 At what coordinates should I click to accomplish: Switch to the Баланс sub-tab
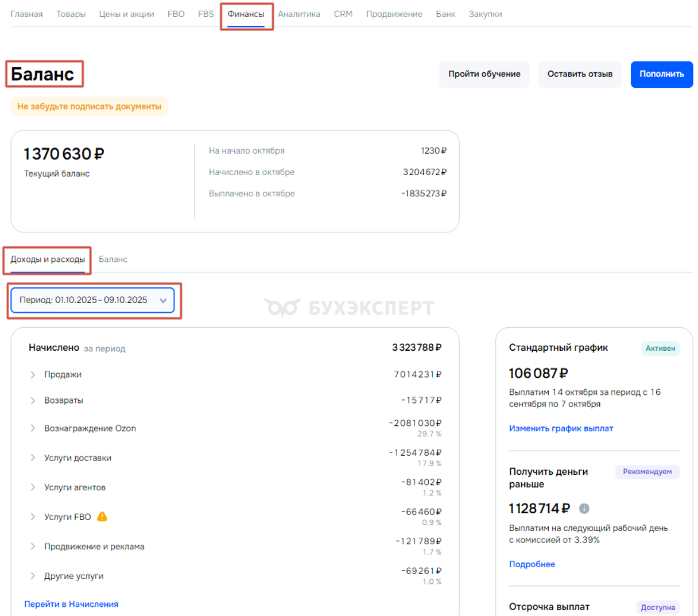113,259
